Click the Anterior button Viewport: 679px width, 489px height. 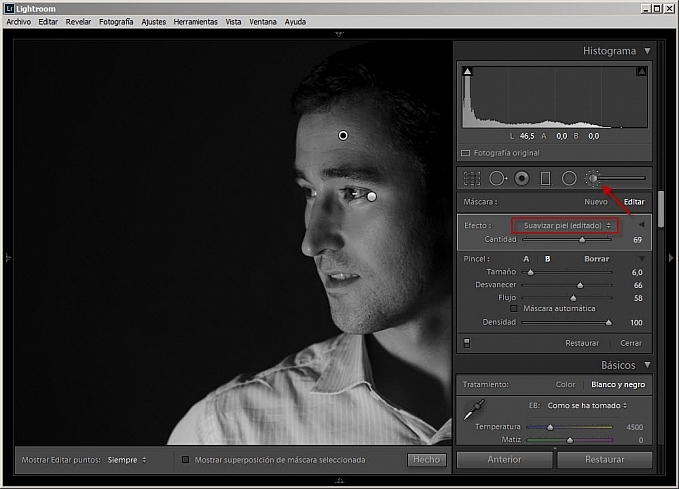pos(504,460)
